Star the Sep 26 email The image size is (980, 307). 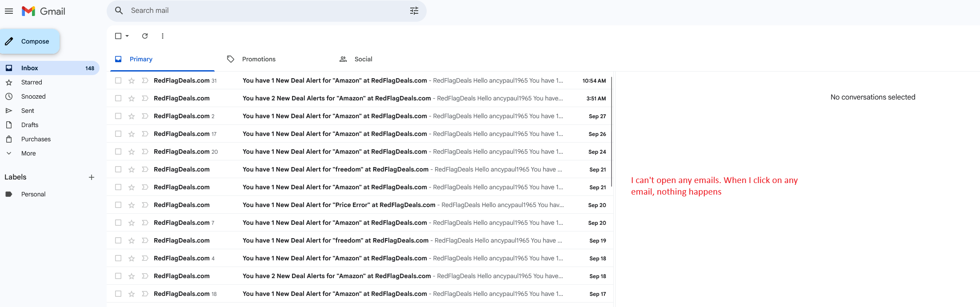click(132, 134)
